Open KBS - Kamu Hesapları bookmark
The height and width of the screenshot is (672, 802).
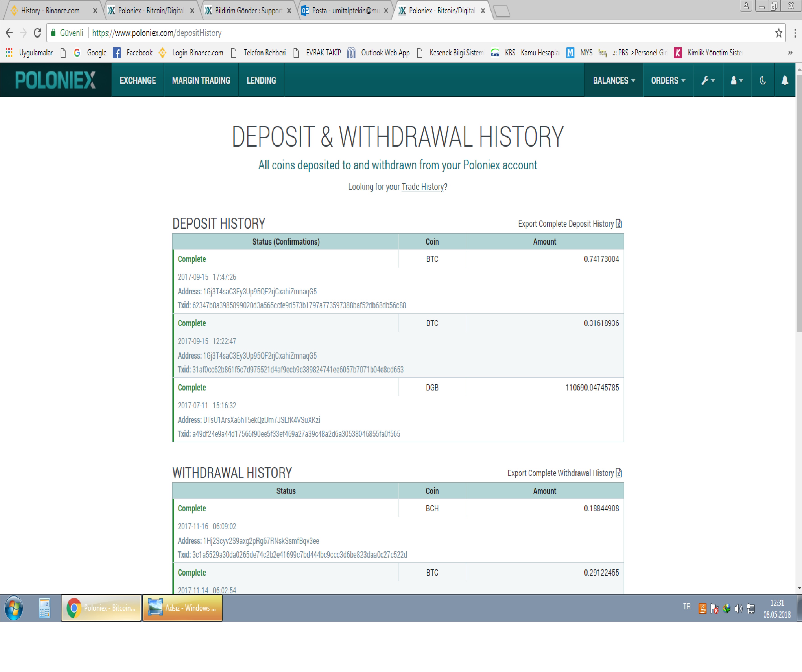click(525, 53)
